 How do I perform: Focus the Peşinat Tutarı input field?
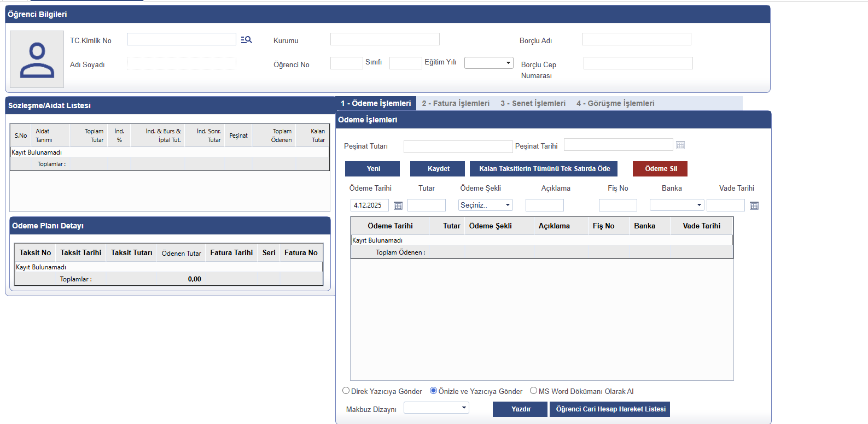click(x=458, y=146)
